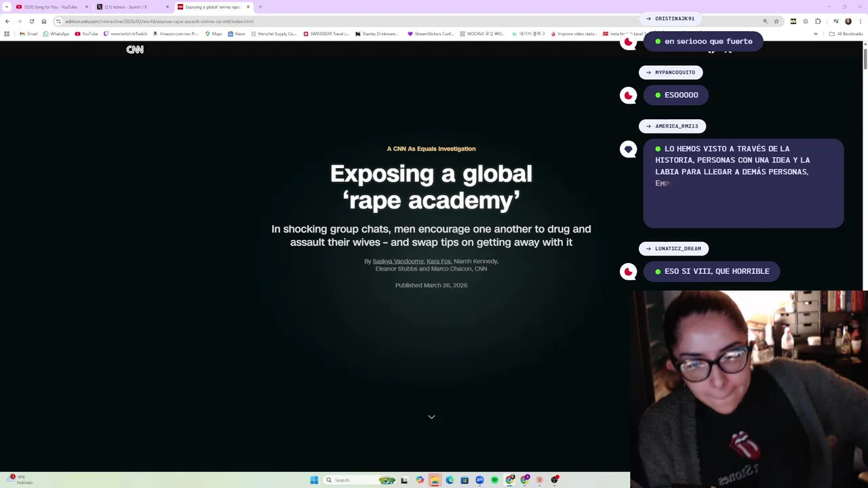Reload the page with the refresh icon
The height and width of the screenshot is (488, 868).
coord(31,21)
